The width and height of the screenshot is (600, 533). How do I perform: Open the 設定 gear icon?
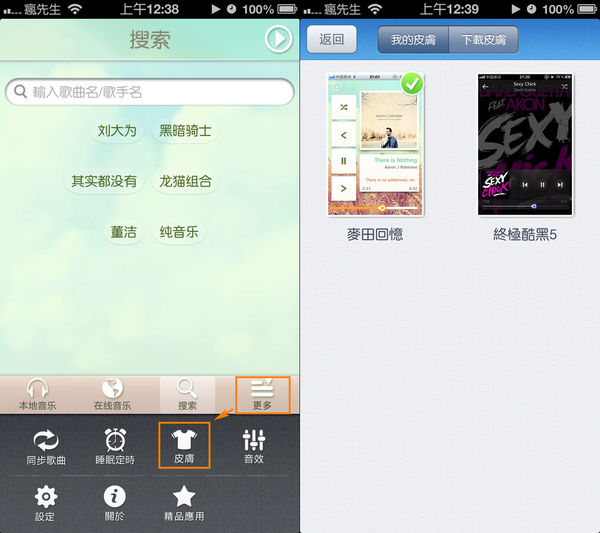coord(46,503)
